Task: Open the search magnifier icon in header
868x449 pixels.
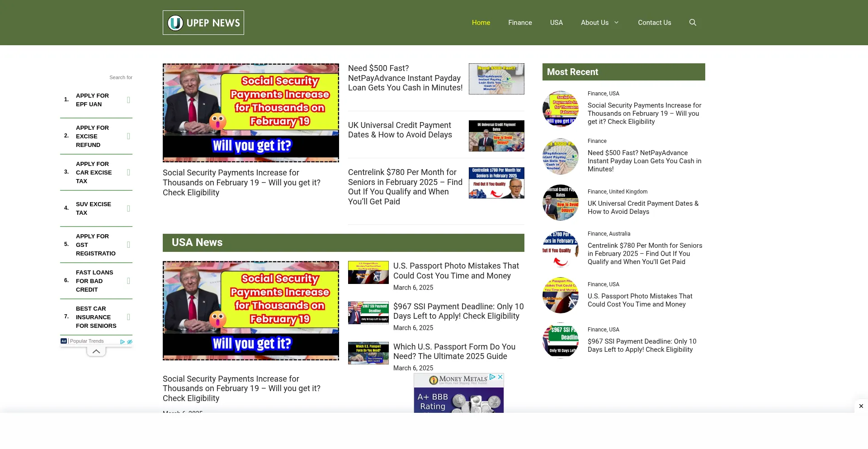Action: (x=693, y=23)
